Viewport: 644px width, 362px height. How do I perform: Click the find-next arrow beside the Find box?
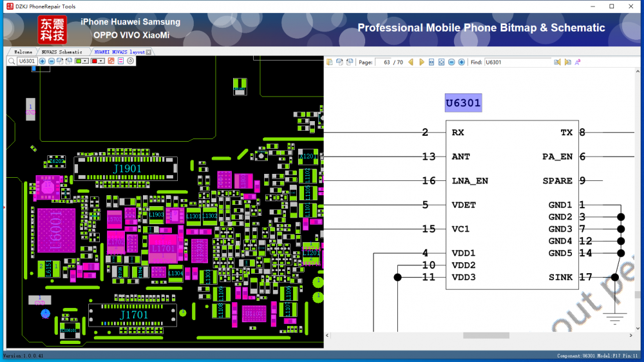pyautogui.click(x=567, y=62)
